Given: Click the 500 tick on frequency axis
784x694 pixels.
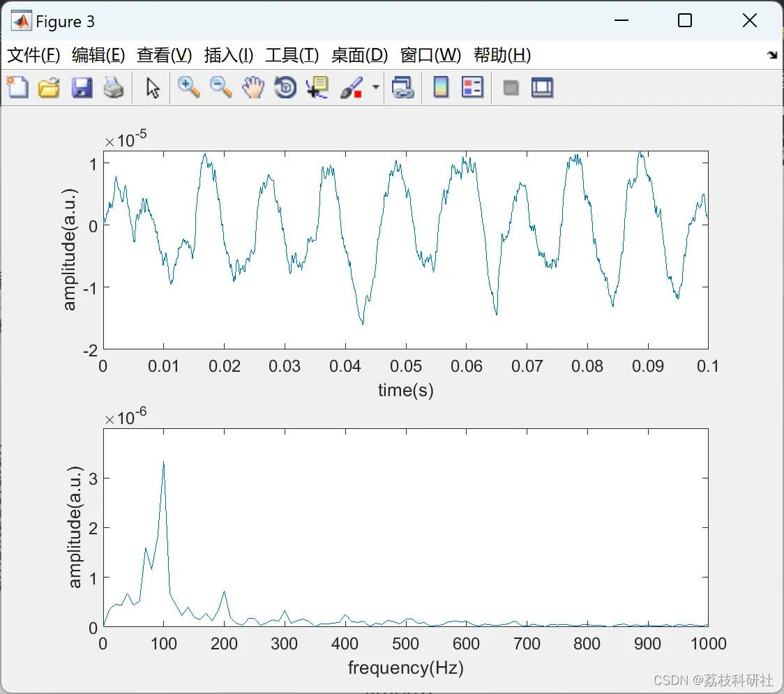Looking at the screenshot, I should point(405,644).
